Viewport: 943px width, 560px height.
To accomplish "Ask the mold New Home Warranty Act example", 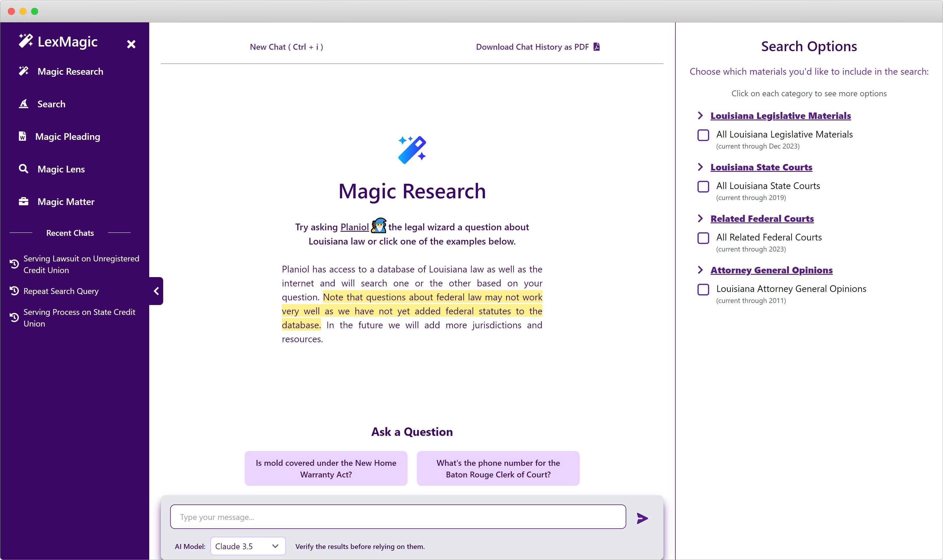I will click(326, 468).
